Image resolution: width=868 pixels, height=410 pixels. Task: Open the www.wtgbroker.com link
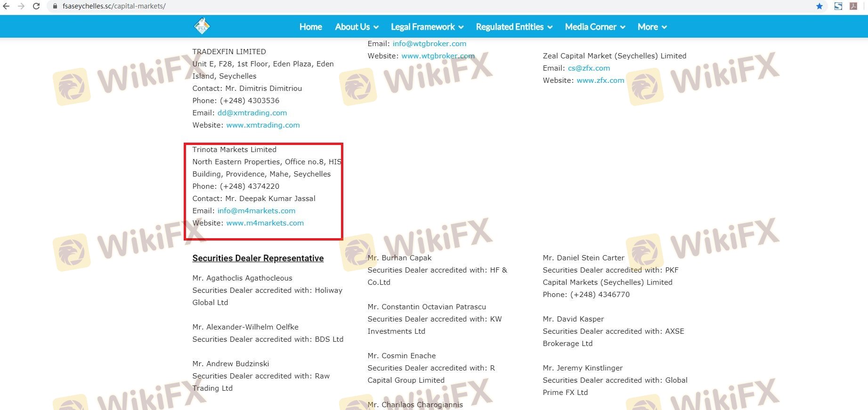coord(438,56)
